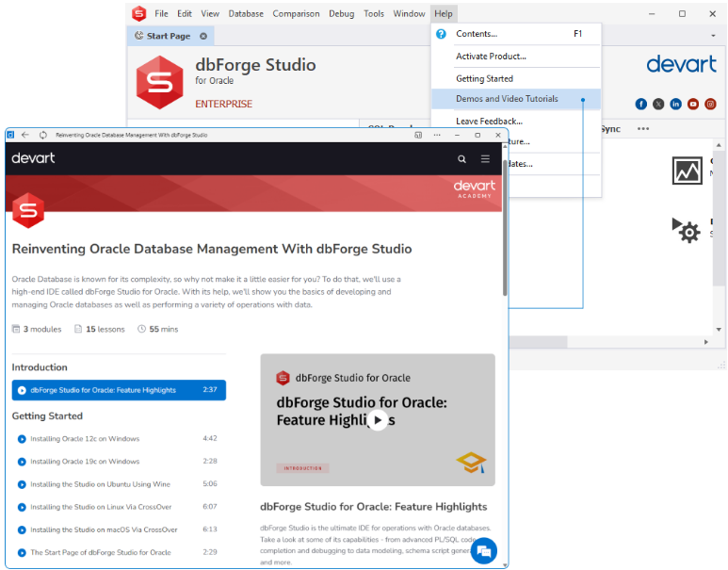The width and height of the screenshot is (728, 570).
Task: Open the File menu
Action: click(161, 14)
